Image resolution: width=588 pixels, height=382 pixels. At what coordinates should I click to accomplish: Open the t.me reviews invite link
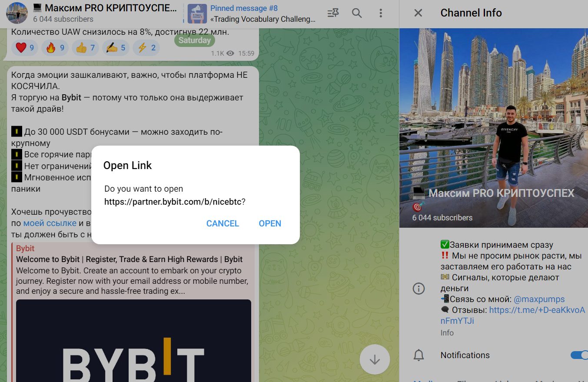point(513,316)
